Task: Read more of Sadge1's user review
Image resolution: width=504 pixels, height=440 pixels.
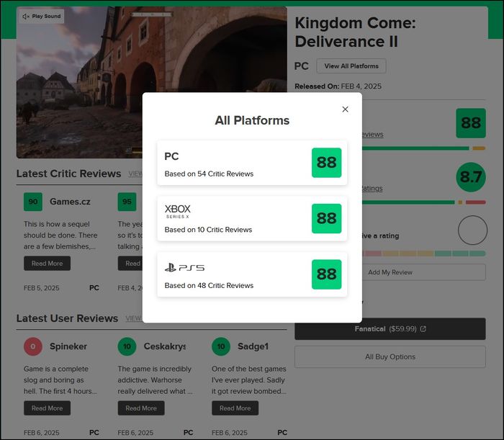Action: click(x=235, y=408)
